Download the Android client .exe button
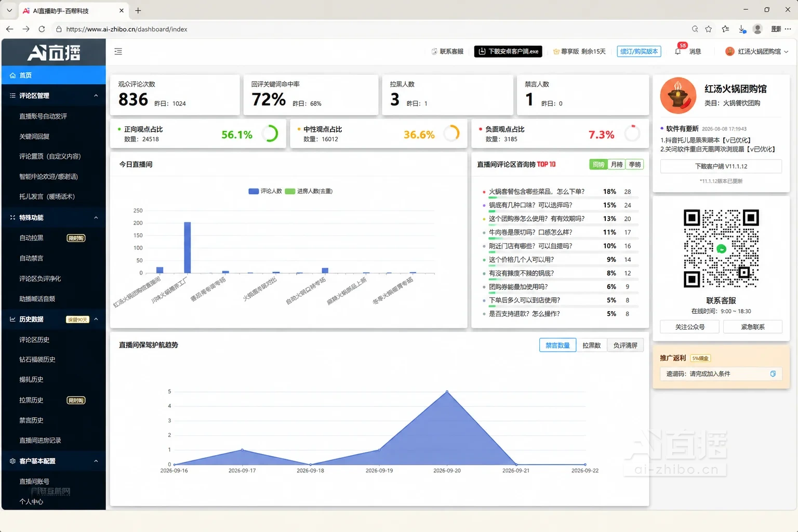The width and height of the screenshot is (798, 532). pyautogui.click(x=508, y=51)
